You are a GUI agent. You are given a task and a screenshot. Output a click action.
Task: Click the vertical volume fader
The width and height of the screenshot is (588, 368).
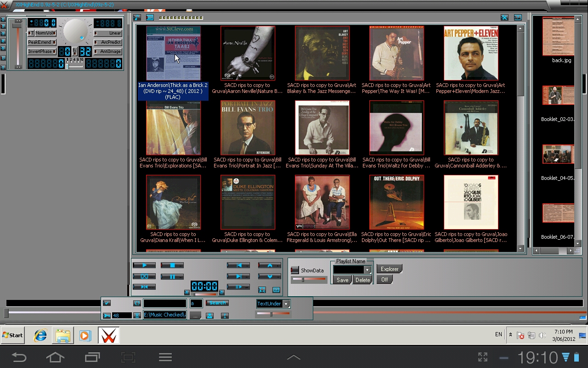point(17,44)
